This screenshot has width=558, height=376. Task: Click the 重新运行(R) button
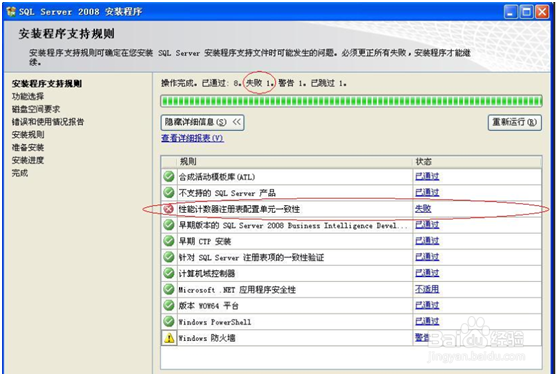[515, 122]
